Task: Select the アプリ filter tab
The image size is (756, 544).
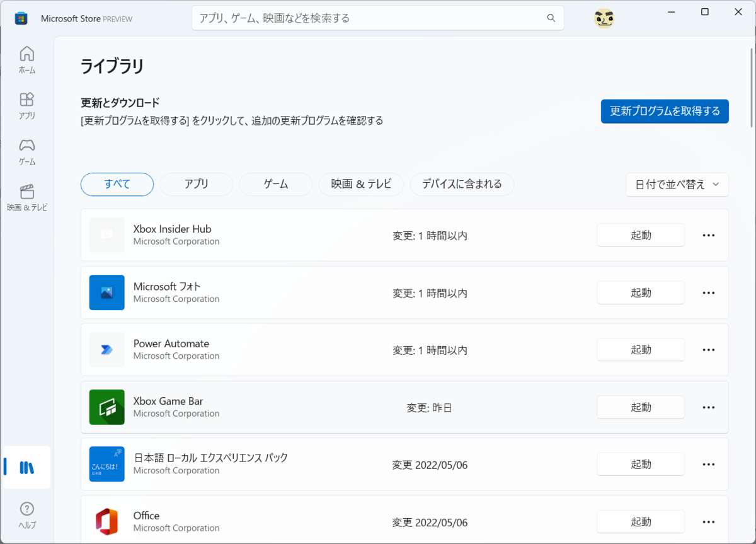Action: point(197,184)
